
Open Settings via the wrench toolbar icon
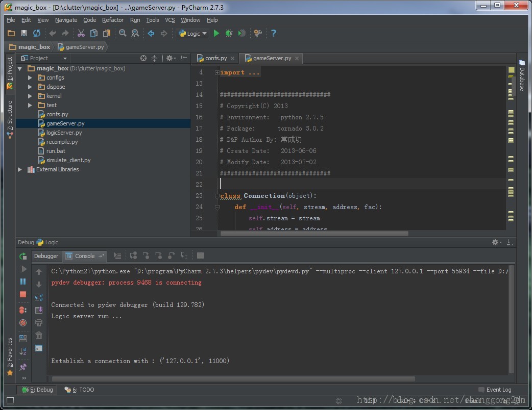258,33
